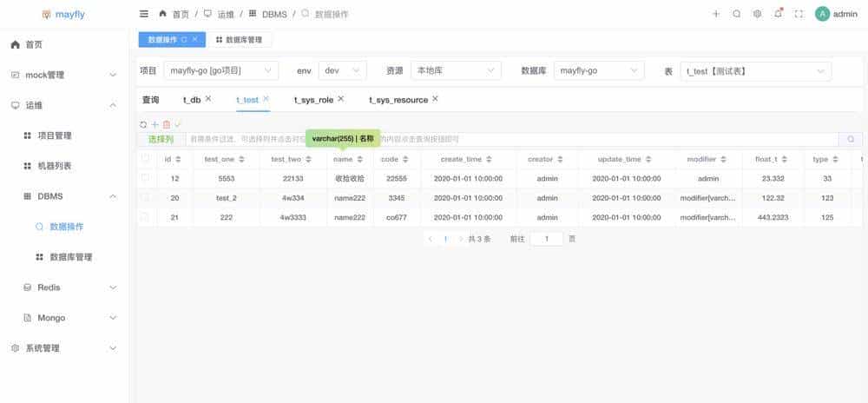This screenshot has width=868, height=403.
Task: Switch to the t_db tab
Action: coord(192,100)
